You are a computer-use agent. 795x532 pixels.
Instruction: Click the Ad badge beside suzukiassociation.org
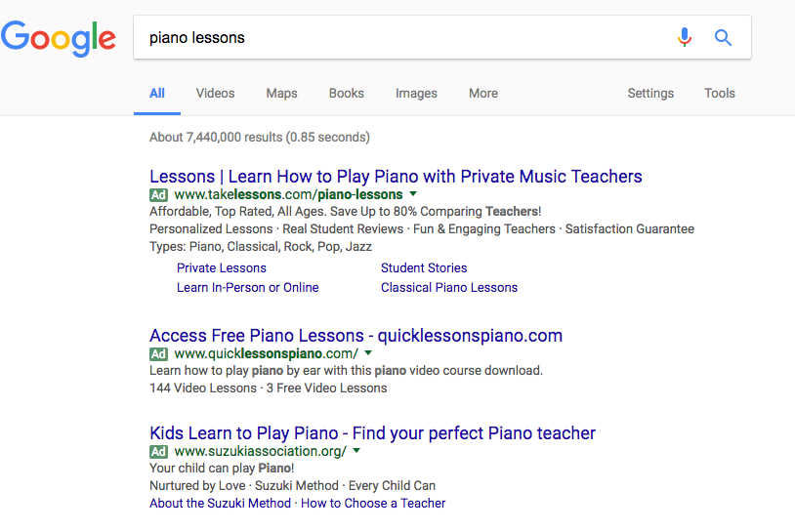pyautogui.click(x=158, y=451)
